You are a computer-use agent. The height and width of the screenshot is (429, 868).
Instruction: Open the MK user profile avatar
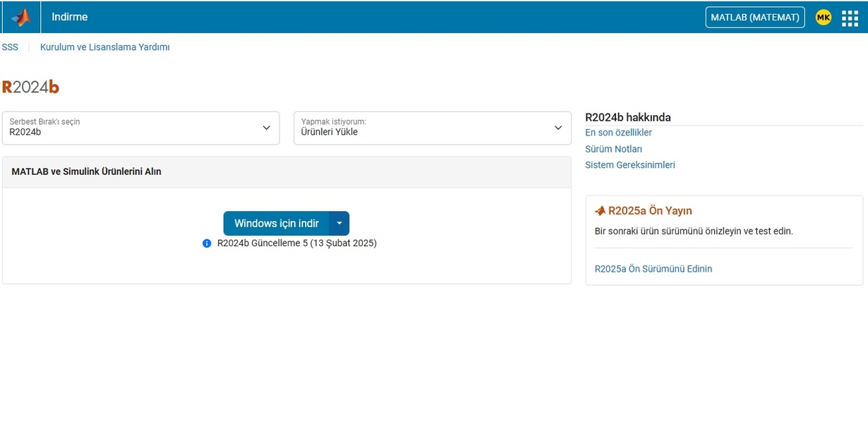[x=823, y=17]
